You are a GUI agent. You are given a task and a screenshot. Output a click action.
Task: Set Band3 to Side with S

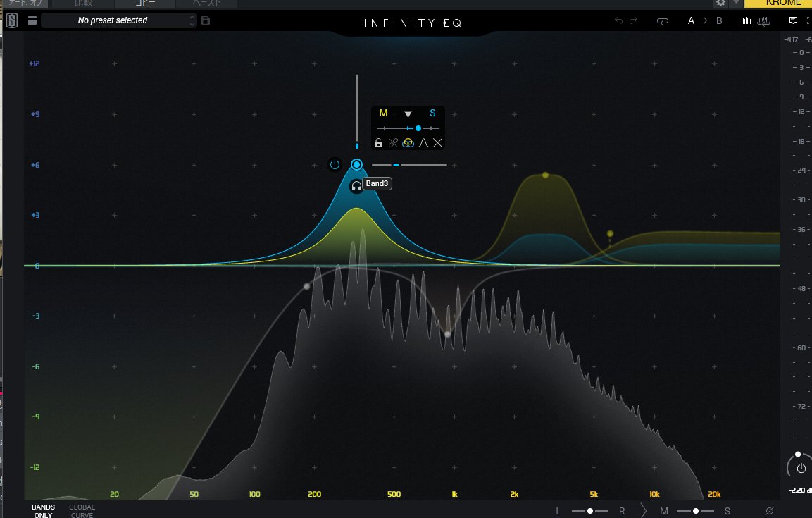pos(432,113)
